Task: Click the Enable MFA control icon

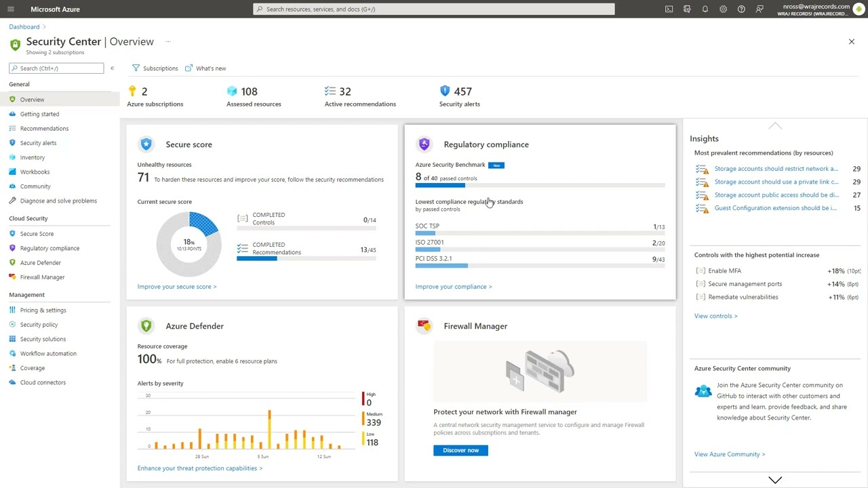Action: tap(700, 271)
